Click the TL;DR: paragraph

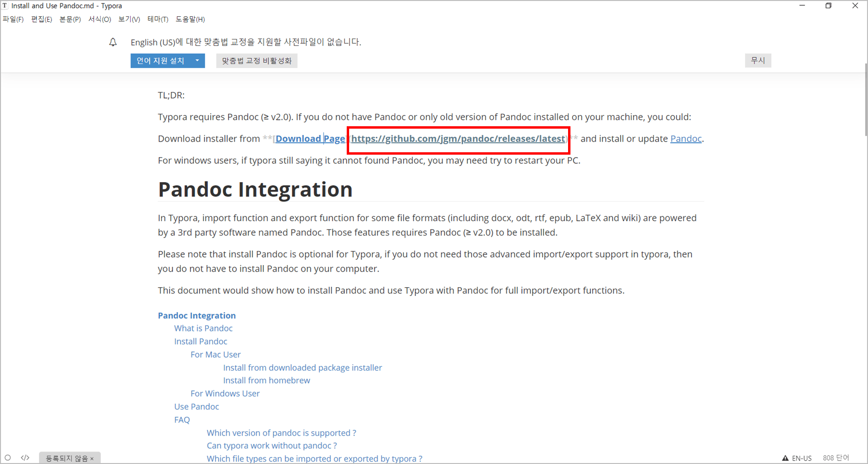click(171, 95)
